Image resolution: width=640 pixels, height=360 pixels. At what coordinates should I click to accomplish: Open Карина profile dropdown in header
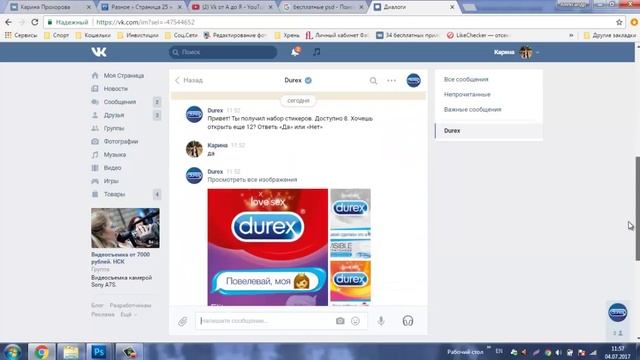[517, 52]
